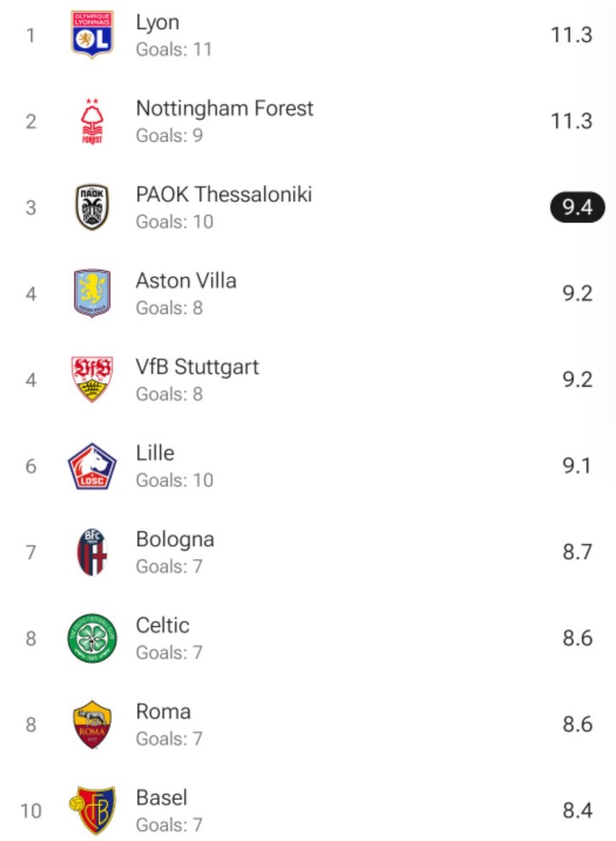Viewport: 616px width, 841px height.
Task: Click the Aston Villa club crest
Action: (92, 293)
